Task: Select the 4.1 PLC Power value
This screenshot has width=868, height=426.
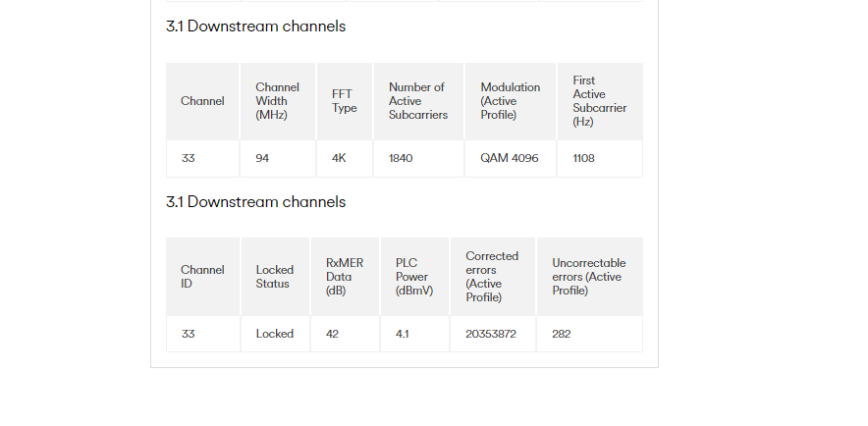Action: [403, 334]
